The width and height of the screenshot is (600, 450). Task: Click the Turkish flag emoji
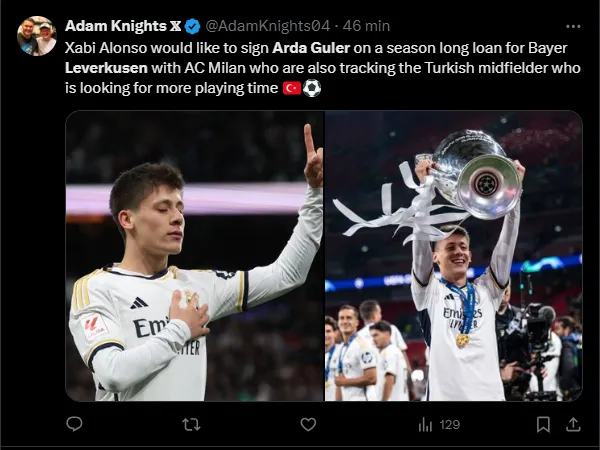click(x=292, y=88)
